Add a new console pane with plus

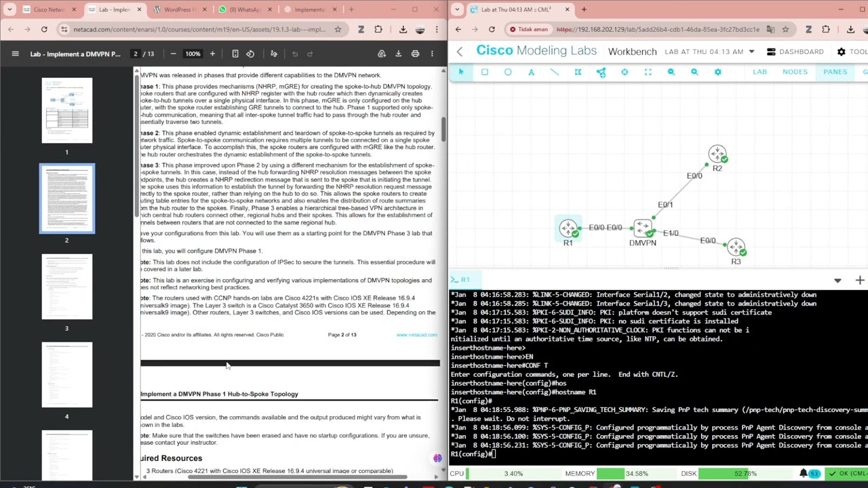coord(860,280)
